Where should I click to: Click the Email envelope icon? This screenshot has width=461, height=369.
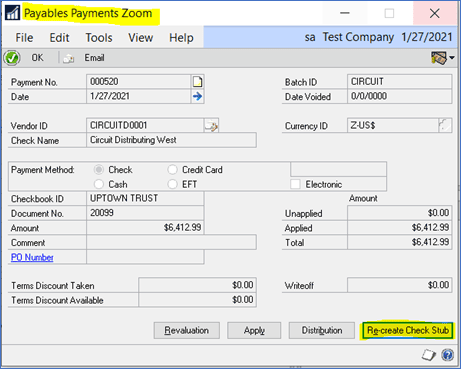click(x=69, y=59)
